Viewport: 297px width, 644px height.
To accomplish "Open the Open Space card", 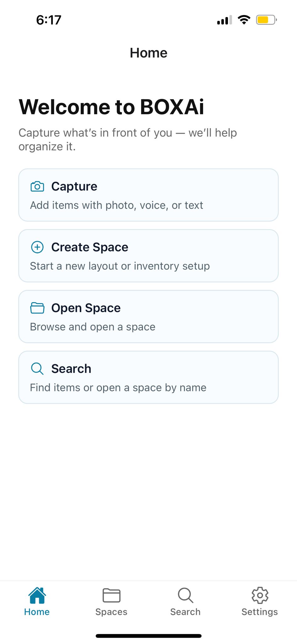I will coord(148,316).
